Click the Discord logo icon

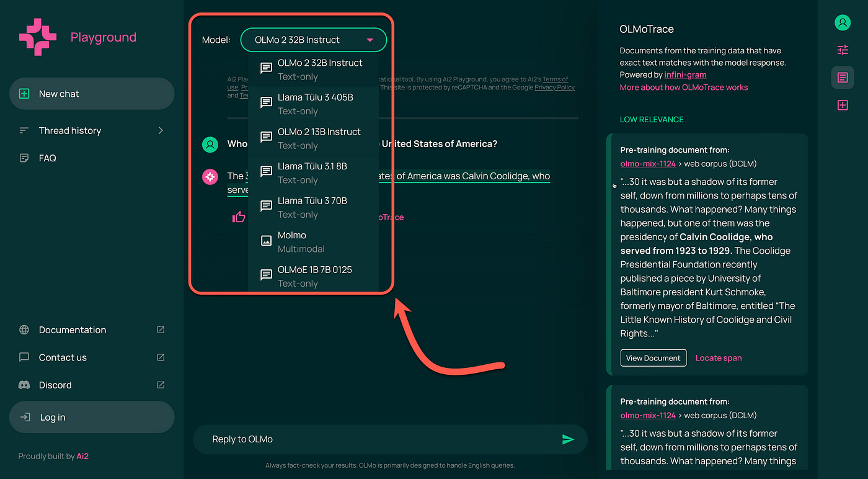[24, 385]
